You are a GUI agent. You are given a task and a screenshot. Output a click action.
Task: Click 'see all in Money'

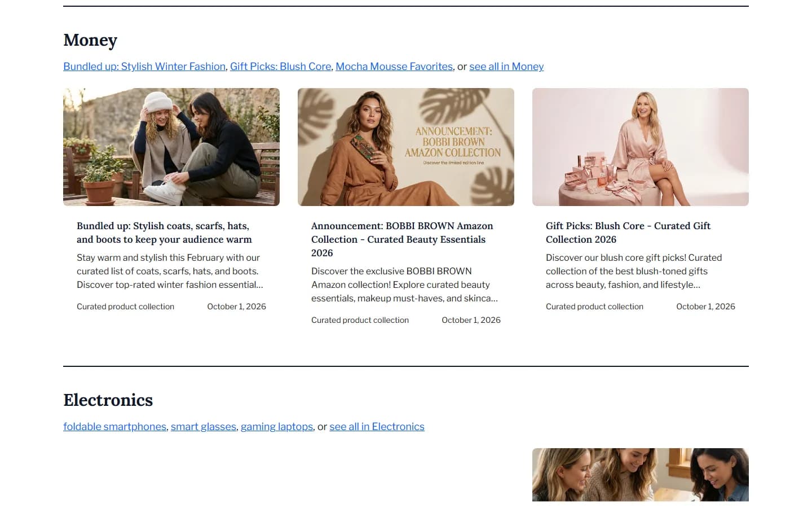coord(506,67)
